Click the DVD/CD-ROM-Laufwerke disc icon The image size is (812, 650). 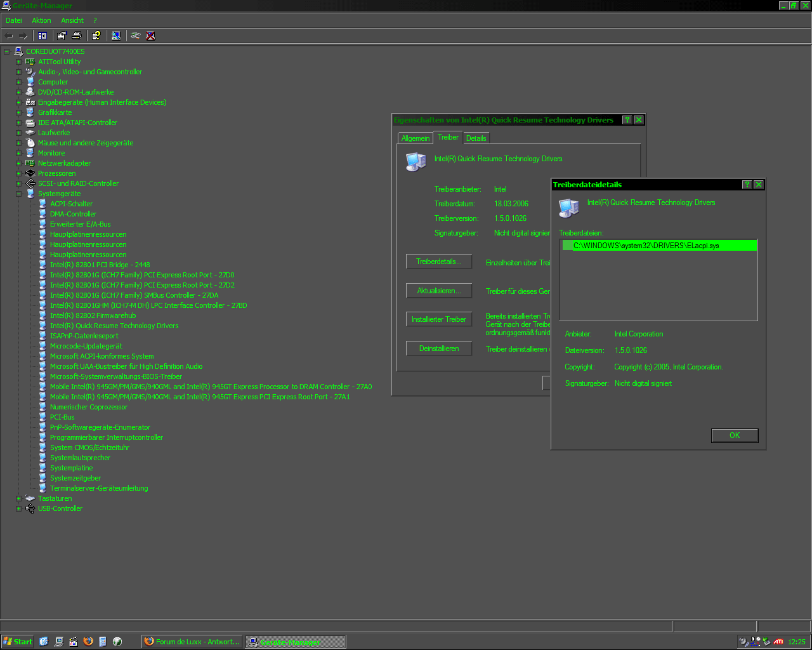30,92
